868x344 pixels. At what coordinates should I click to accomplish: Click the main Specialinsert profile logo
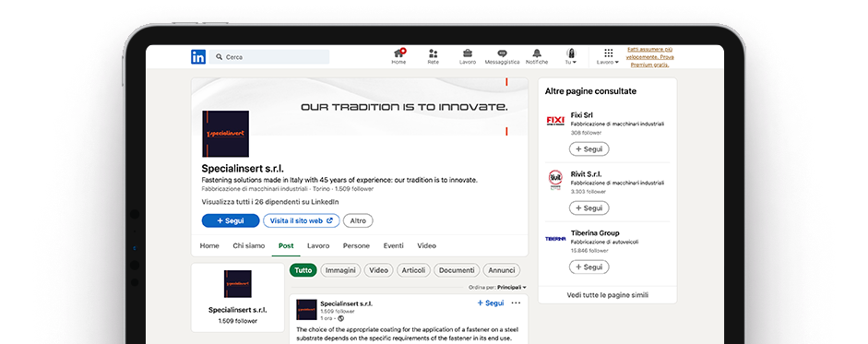click(x=225, y=134)
